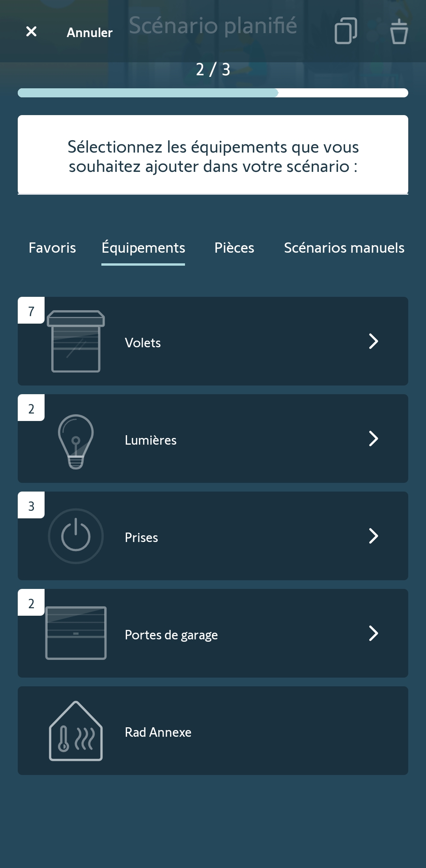Image resolution: width=426 pixels, height=868 pixels.
Task: Click the Lumières light bulb icon
Action: (76, 441)
